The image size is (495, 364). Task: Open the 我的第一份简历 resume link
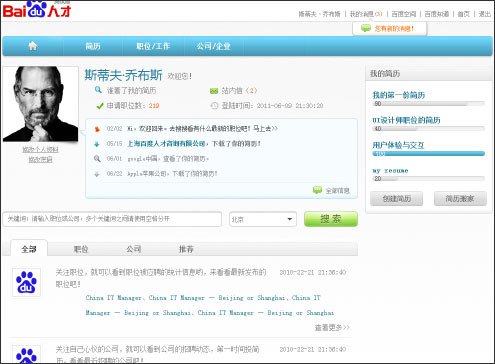coord(399,95)
